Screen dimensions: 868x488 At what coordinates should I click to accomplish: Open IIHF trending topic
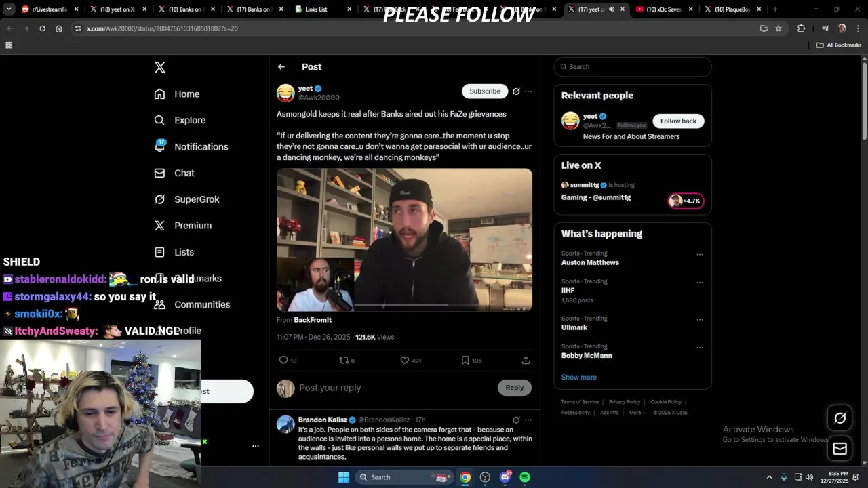(x=568, y=290)
